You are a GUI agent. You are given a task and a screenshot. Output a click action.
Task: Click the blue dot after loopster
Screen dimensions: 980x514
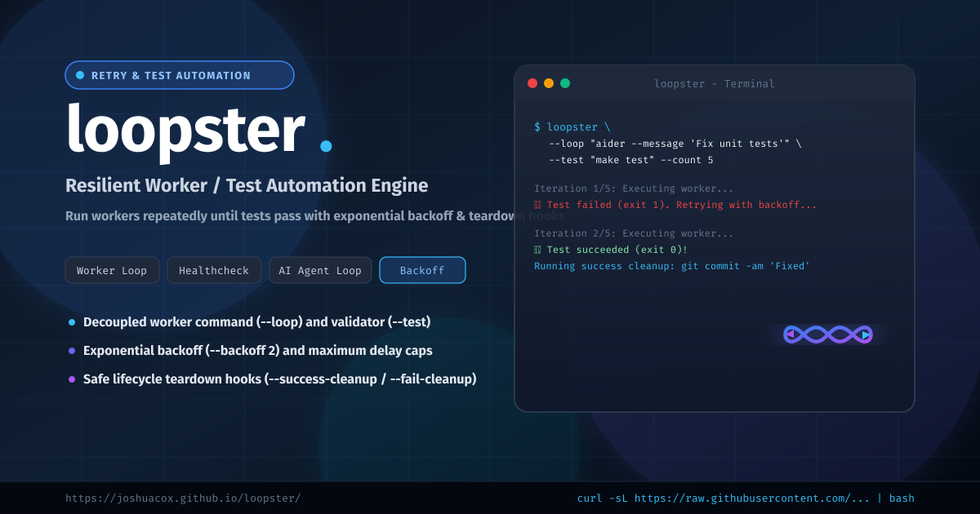pyautogui.click(x=326, y=146)
